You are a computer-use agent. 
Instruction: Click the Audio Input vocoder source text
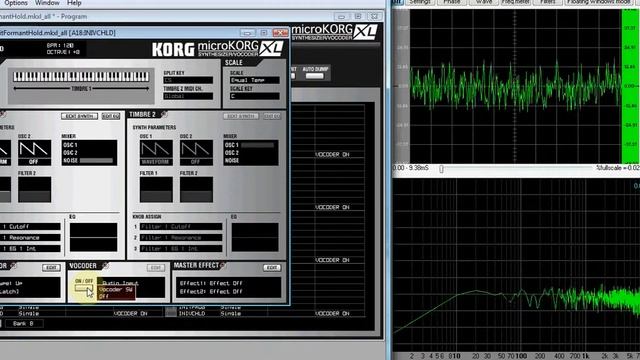pyautogui.click(x=120, y=283)
